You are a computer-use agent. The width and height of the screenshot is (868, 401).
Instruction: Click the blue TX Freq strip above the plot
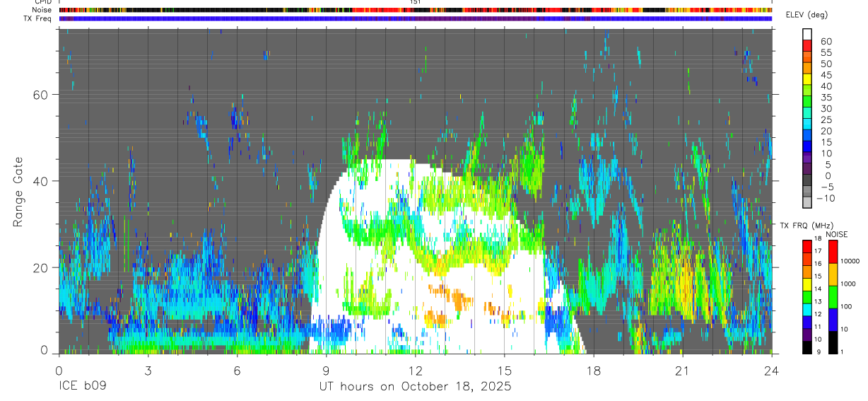tap(416, 18)
